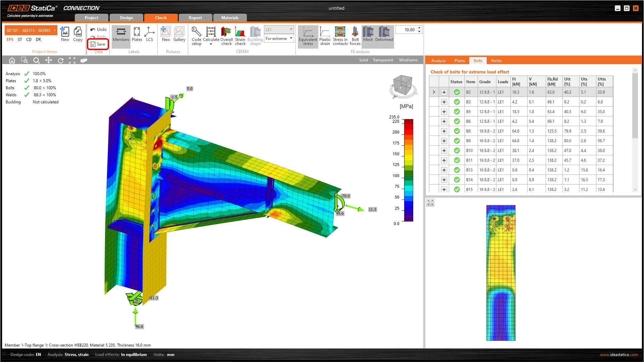The width and height of the screenshot is (644, 362).
Task: Open the For extreme results dropdown
Action: (290, 38)
